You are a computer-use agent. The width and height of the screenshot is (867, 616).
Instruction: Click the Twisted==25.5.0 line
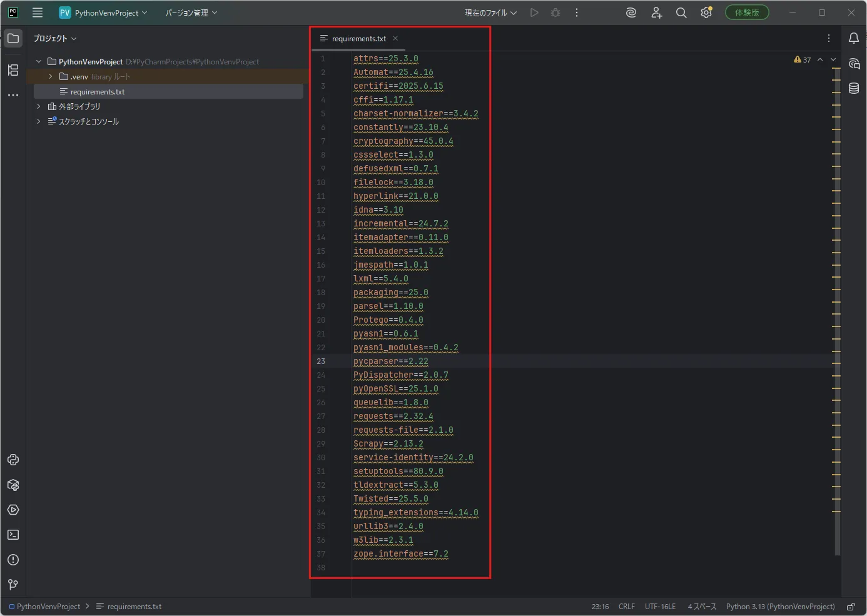[391, 499]
